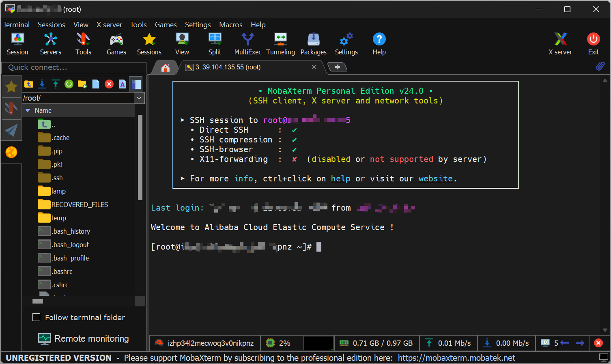
Task: Open the Tools toolbar icon
Action: pos(83,44)
